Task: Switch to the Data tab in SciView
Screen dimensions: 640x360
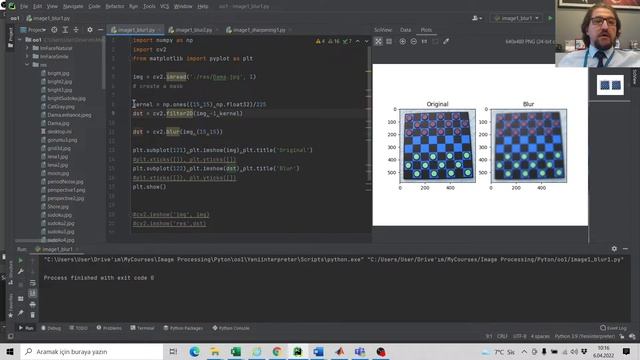Action: pyautogui.click(x=405, y=30)
